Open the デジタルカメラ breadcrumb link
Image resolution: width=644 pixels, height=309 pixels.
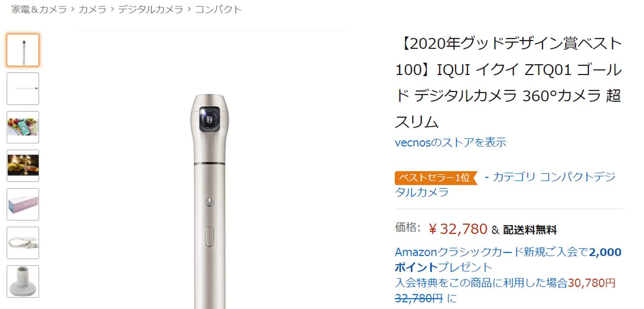click(151, 9)
